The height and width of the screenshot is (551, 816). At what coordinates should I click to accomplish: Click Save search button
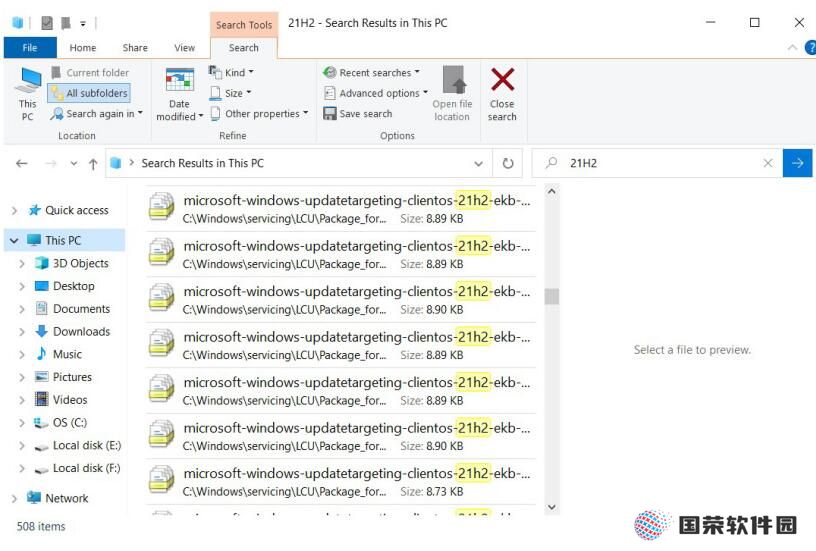(x=358, y=113)
